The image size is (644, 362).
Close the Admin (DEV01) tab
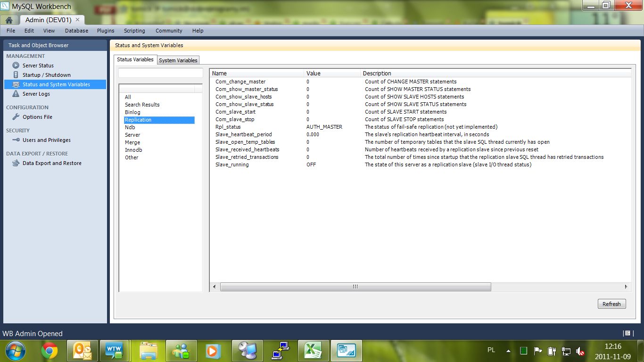click(78, 20)
